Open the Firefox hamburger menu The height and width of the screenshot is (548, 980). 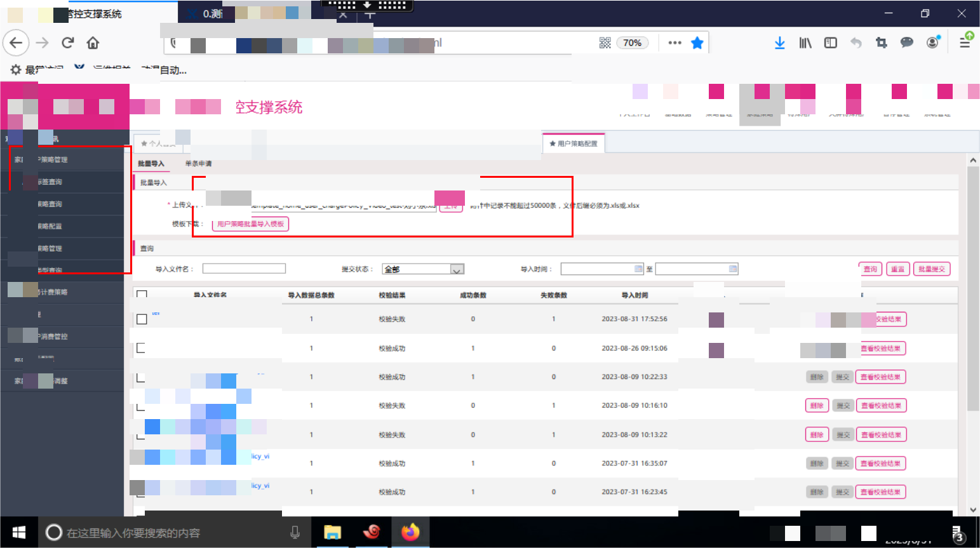tap(965, 43)
